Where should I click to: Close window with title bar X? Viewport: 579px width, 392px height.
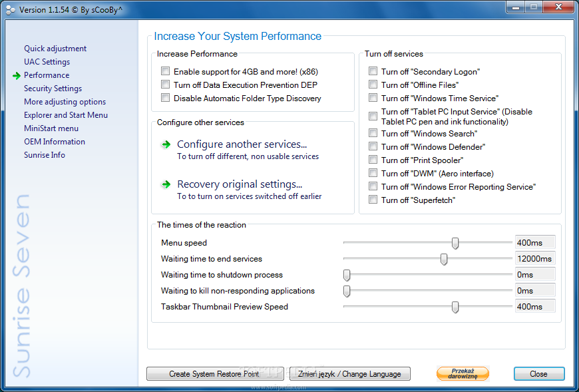[x=558, y=7]
